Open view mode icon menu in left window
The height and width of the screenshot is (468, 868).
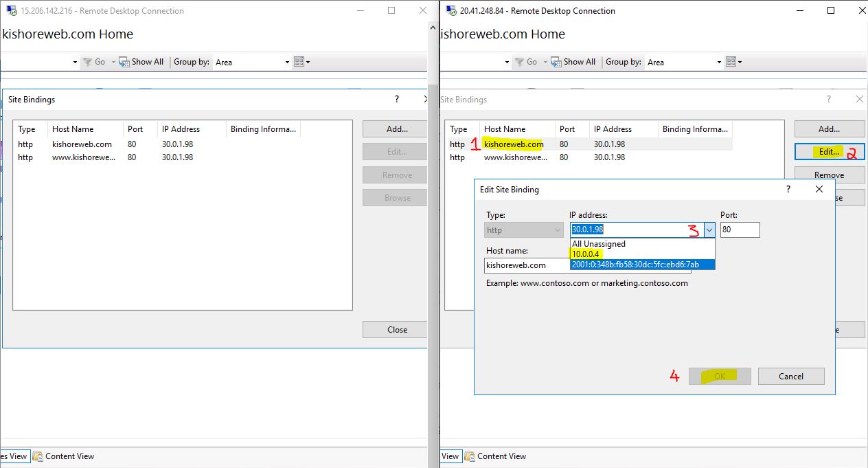click(x=301, y=62)
